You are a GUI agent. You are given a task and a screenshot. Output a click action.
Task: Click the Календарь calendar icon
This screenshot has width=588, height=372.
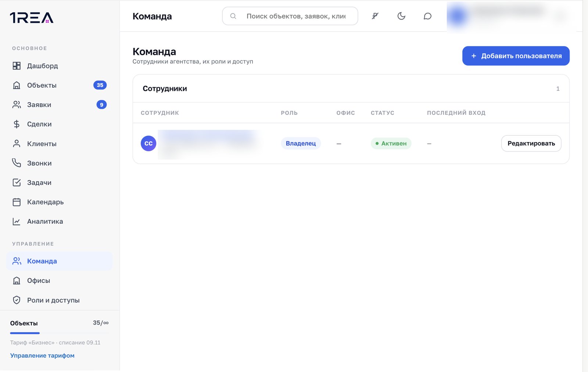pyautogui.click(x=17, y=202)
